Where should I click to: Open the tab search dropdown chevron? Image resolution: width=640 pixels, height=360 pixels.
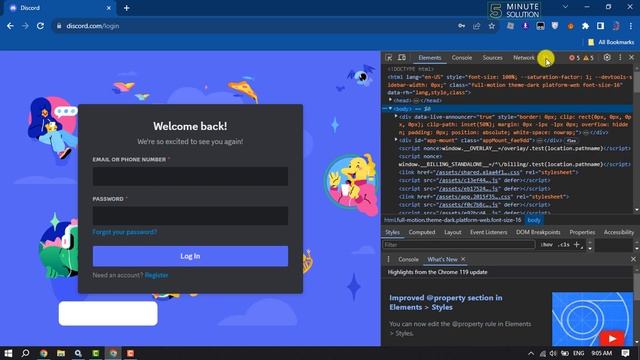565,7
